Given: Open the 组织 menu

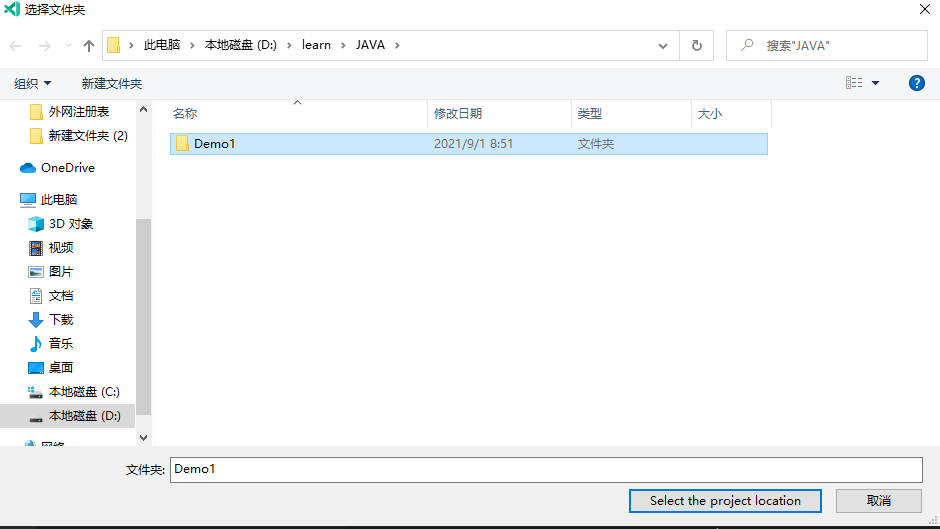Looking at the screenshot, I should click(32, 83).
